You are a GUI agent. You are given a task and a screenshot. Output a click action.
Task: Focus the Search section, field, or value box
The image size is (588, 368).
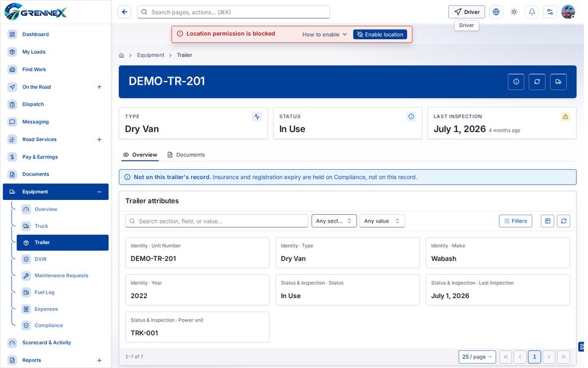(217, 221)
